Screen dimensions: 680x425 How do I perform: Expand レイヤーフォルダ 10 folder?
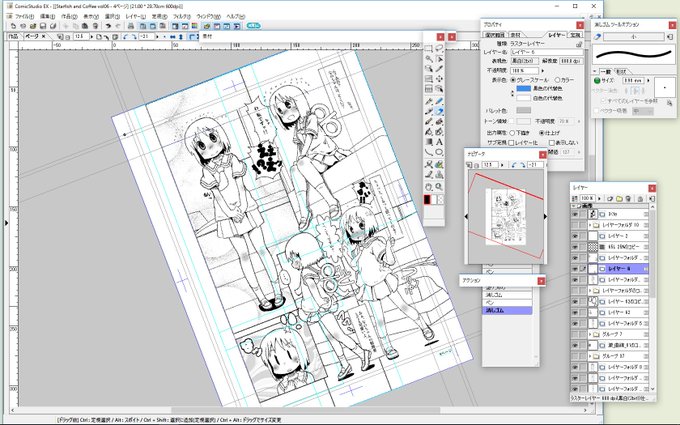pyautogui.click(x=590, y=225)
